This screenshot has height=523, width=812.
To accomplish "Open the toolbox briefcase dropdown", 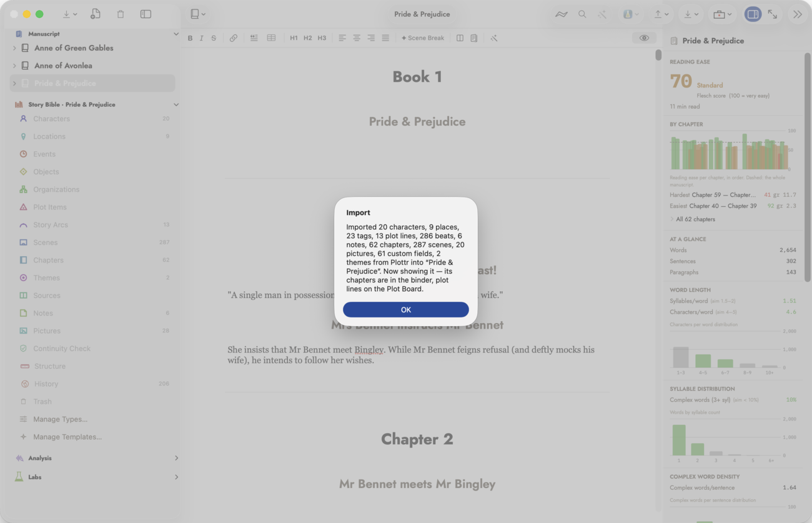I will click(722, 14).
